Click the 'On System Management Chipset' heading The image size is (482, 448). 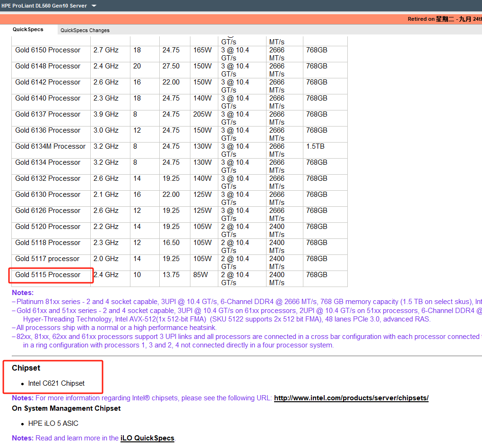(66, 408)
